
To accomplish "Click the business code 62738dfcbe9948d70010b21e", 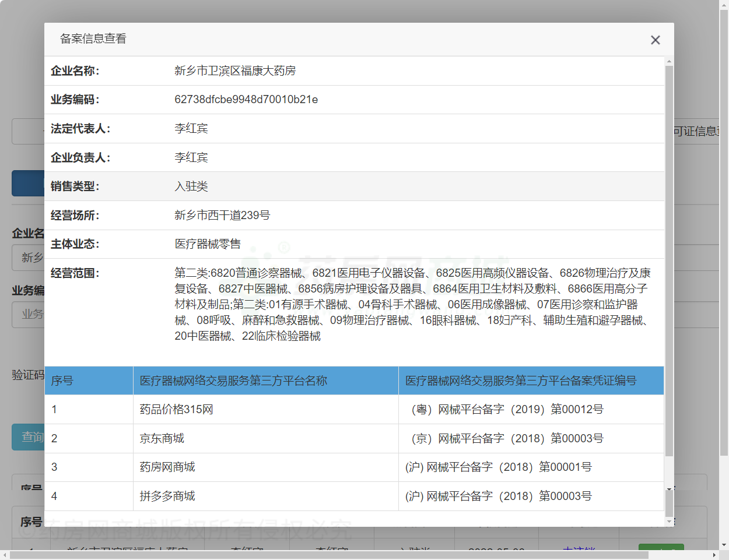I will [246, 100].
